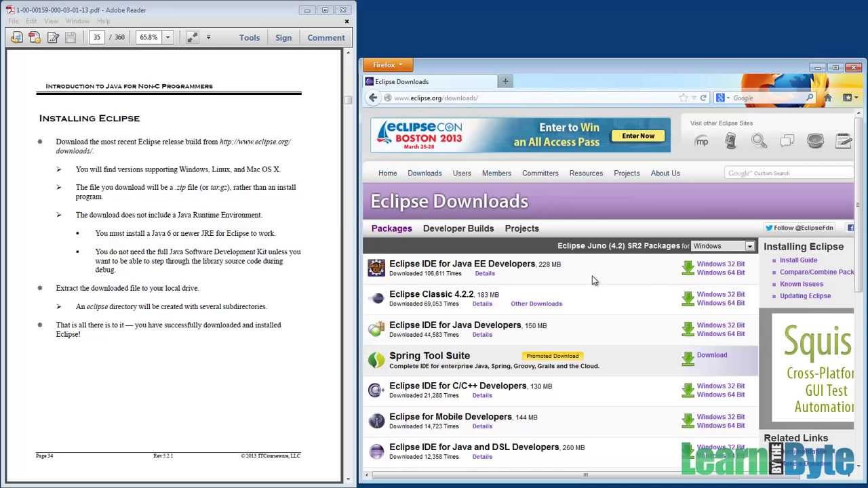
Task: Visit the Eclipse Marketplace mp icon
Action: [702, 141]
